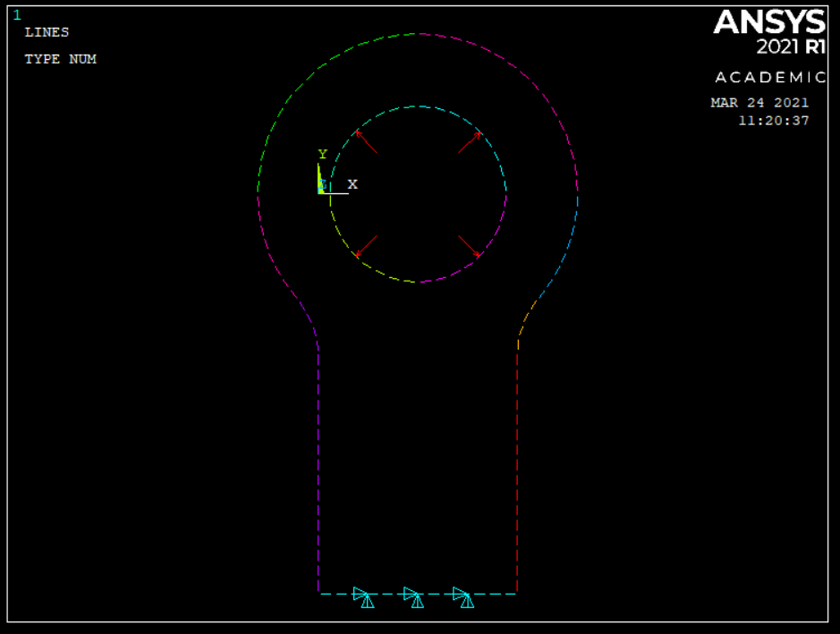The image size is (840, 634).
Task: Click the "TYPE NUM" label
Action: pos(61,59)
